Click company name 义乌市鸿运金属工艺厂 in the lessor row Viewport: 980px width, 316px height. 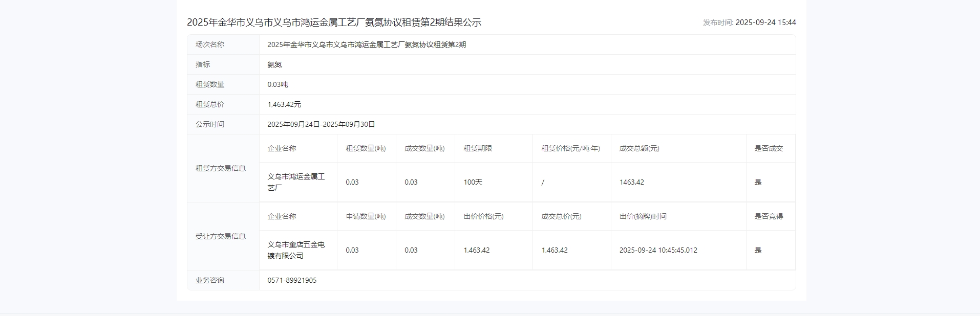pyautogui.click(x=296, y=182)
